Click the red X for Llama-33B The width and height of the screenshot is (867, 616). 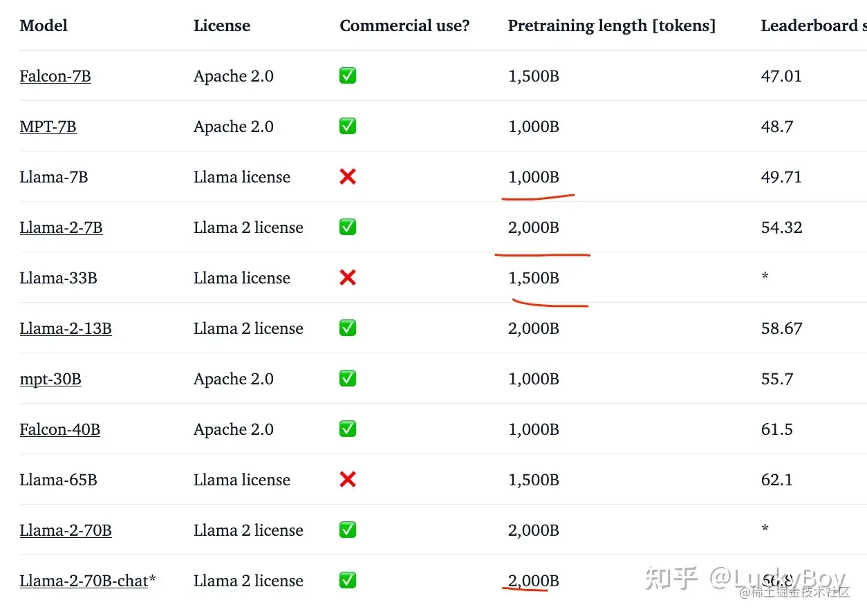tap(348, 278)
